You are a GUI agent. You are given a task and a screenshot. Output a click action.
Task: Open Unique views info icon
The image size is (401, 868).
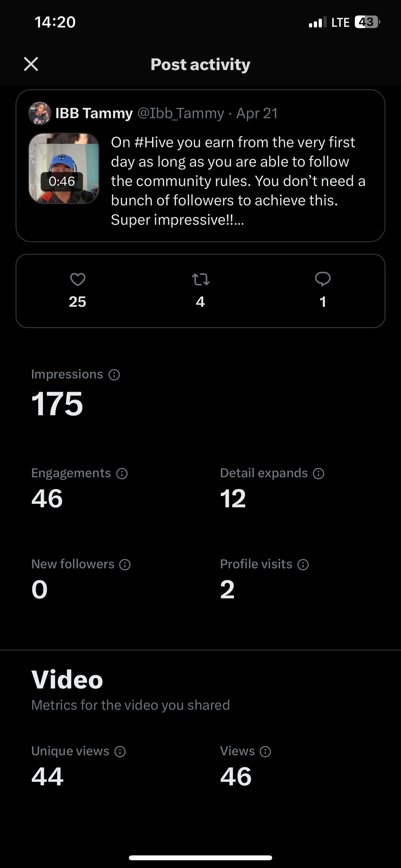click(120, 751)
